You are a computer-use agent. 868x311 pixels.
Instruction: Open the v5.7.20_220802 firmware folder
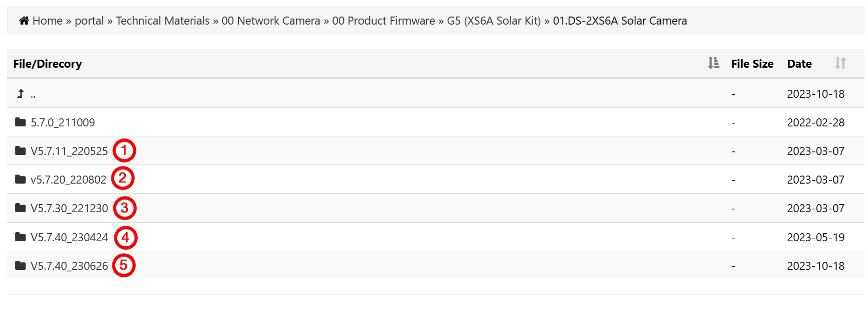tap(68, 179)
